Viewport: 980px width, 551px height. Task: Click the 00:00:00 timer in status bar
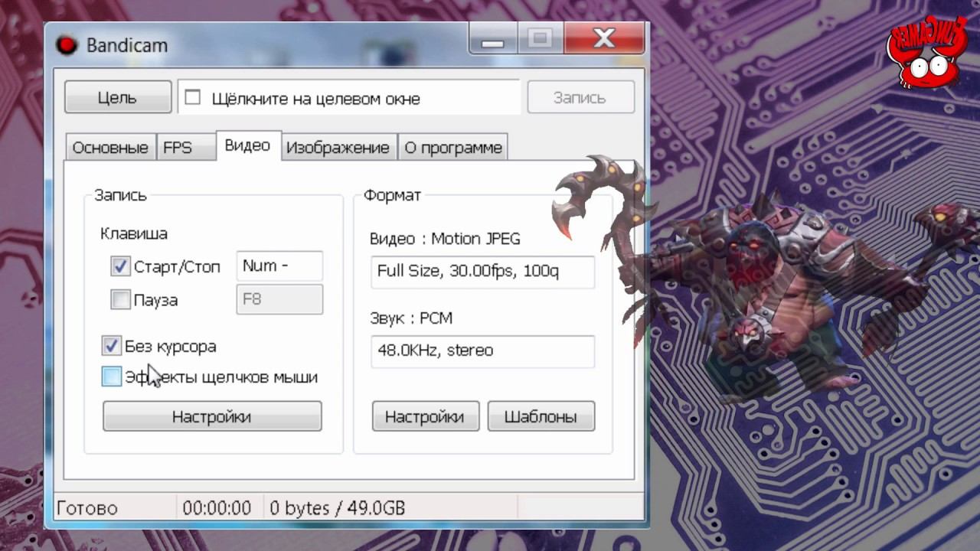(217, 508)
